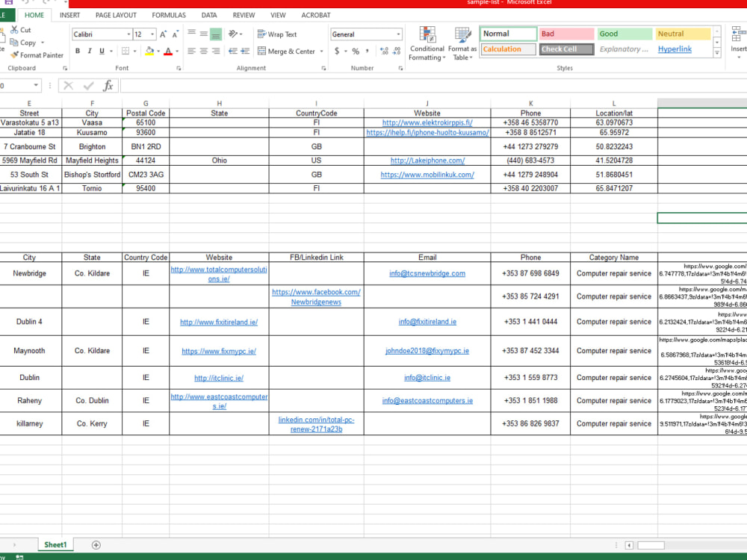Apply Comma Style format
The height and width of the screenshot is (560, 747).
tap(368, 51)
